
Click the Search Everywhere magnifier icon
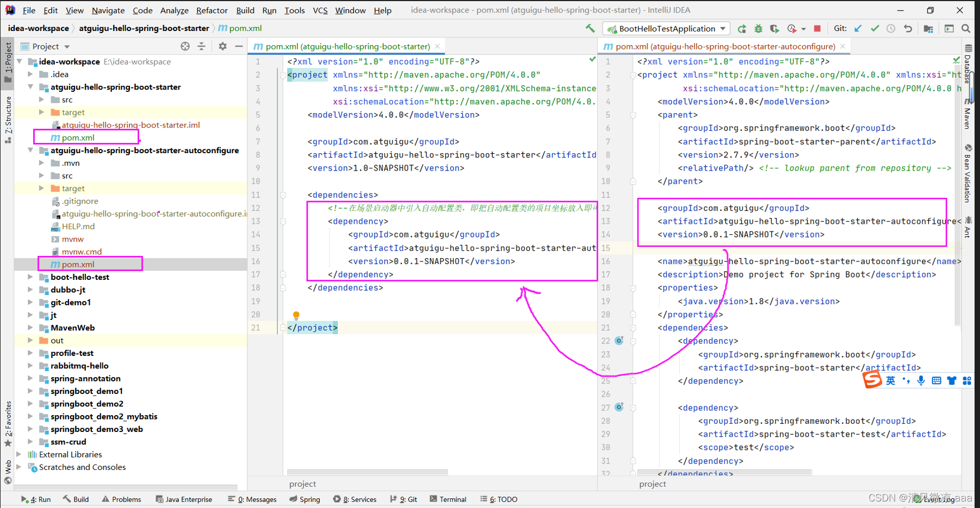click(x=966, y=28)
